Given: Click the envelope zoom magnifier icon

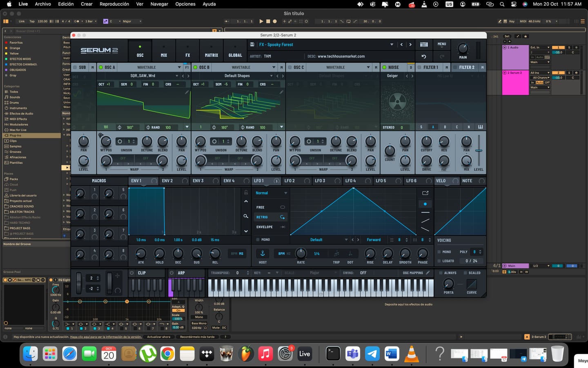Looking at the screenshot, I should click(x=246, y=216).
